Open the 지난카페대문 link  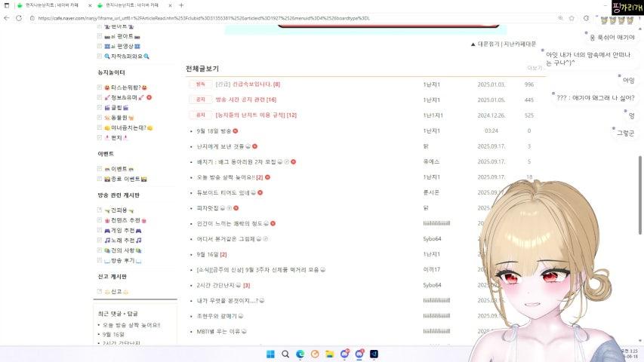[520, 44]
